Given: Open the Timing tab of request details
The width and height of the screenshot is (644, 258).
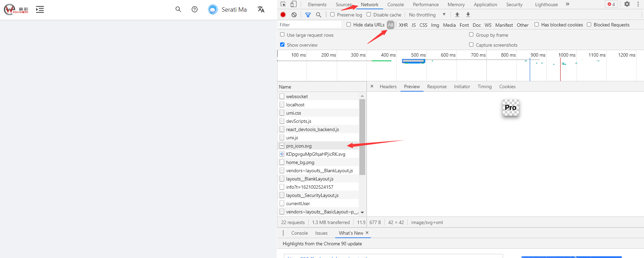Looking at the screenshot, I should [x=485, y=86].
